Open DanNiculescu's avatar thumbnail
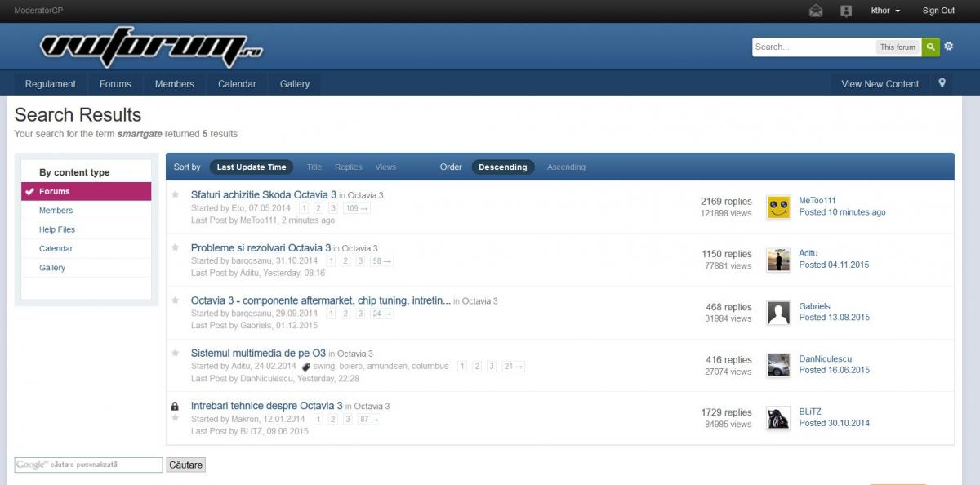This screenshot has height=485, width=980. [778, 365]
